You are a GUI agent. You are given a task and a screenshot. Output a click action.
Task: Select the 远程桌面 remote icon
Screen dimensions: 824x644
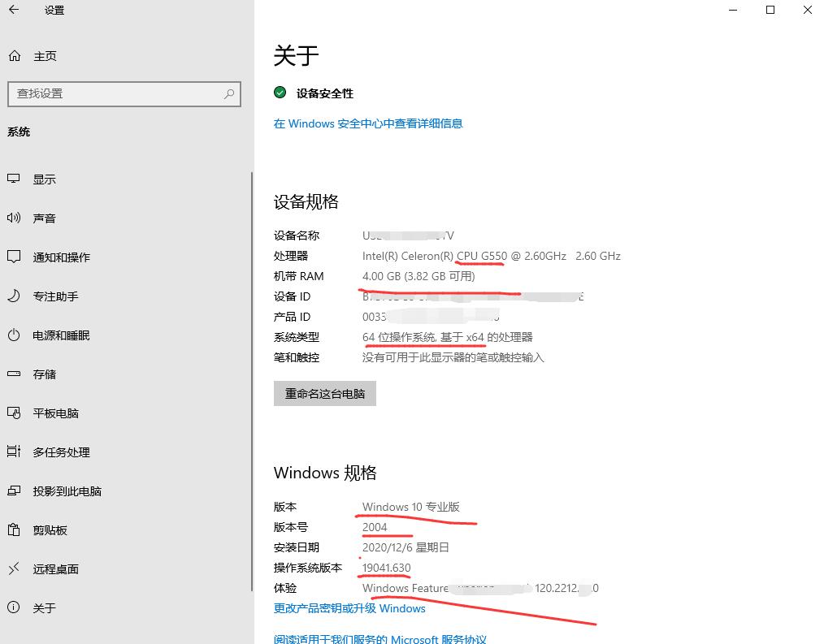coord(14,568)
